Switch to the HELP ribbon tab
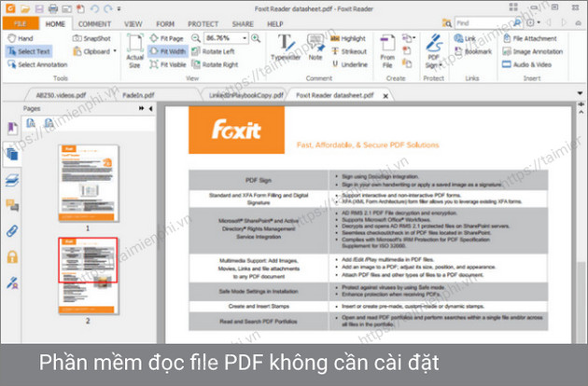This screenshot has height=386, width=588. 275,24
